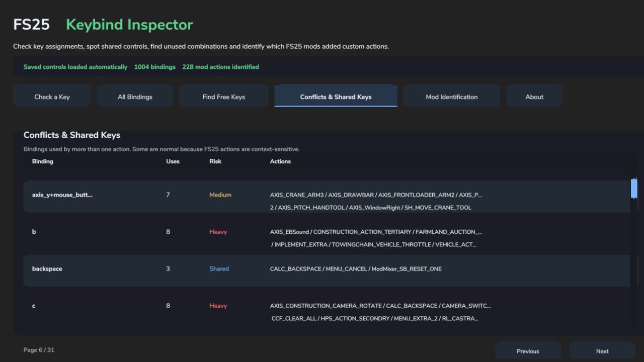Click the 'Page 6 / 31' indicator
Screen dimensions: 644x362
pyautogui.click(x=39, y=350)
